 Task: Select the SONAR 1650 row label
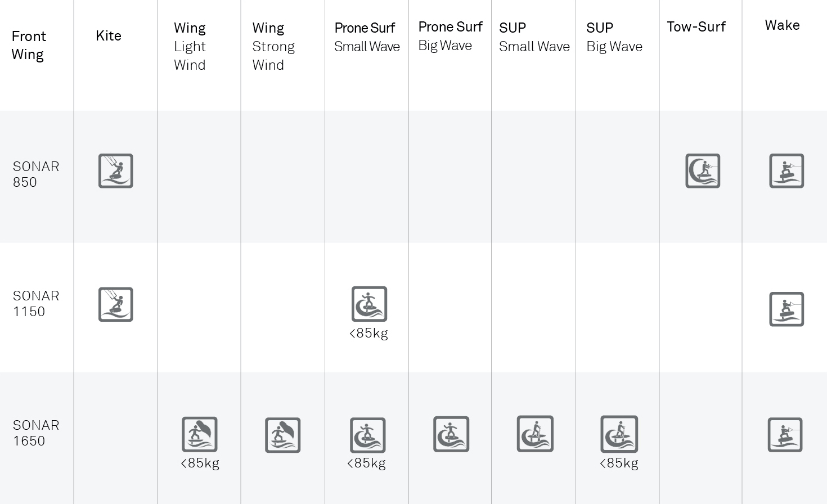click(x=36, y=433)
